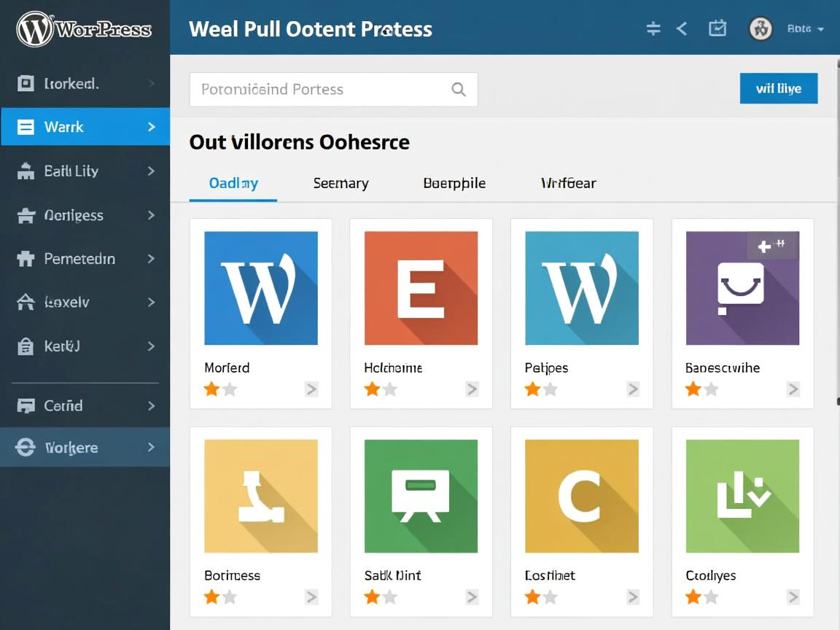The image size is (840, 630).
Task: Switch to the Seemary tab
Action: 341,183
